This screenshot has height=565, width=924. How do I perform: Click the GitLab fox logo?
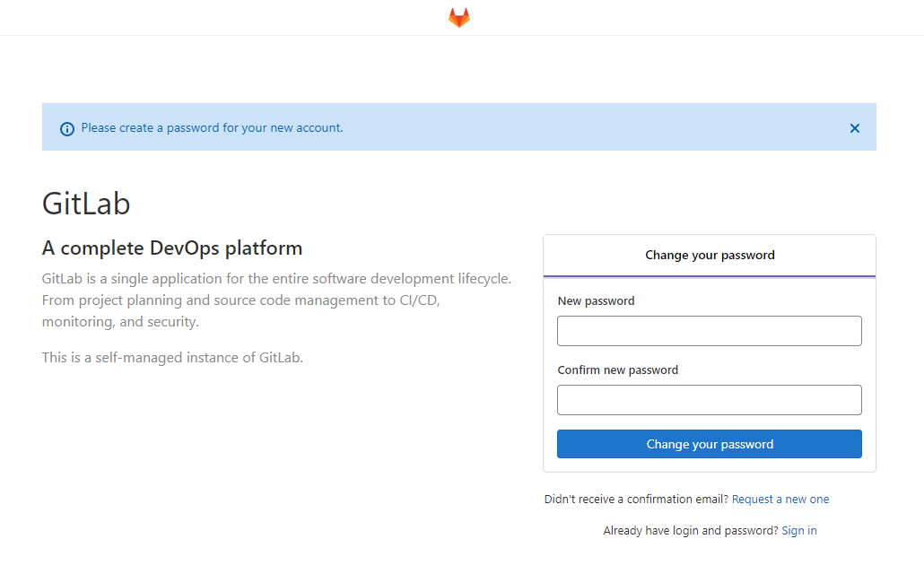(459, 17)
